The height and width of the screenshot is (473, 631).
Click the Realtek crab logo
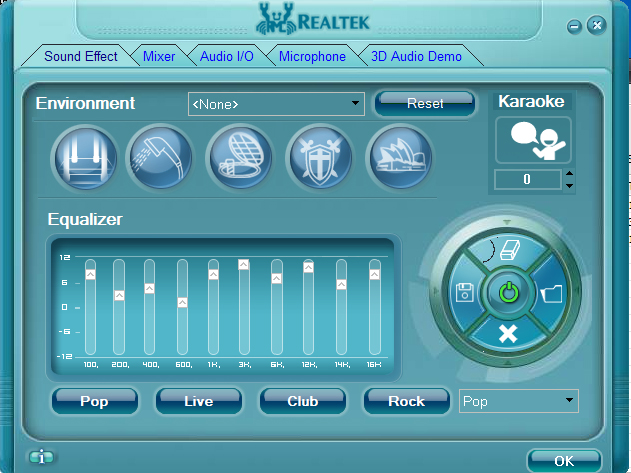[x=276, y=19]
